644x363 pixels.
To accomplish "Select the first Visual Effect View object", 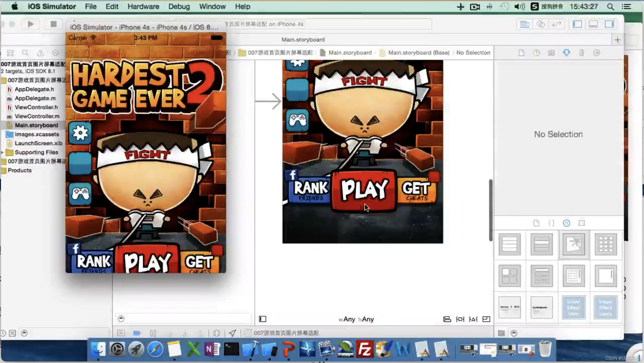I will tap(574, 308).
